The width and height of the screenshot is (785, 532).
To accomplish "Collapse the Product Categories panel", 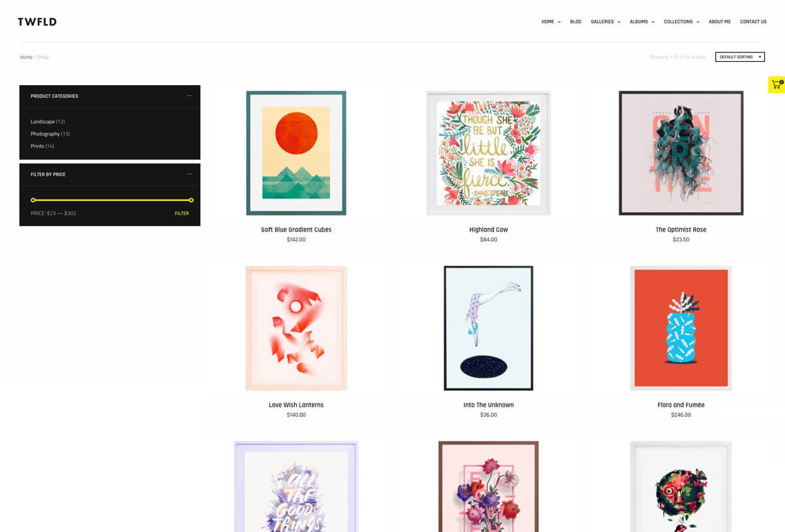I will coord(189,96).
